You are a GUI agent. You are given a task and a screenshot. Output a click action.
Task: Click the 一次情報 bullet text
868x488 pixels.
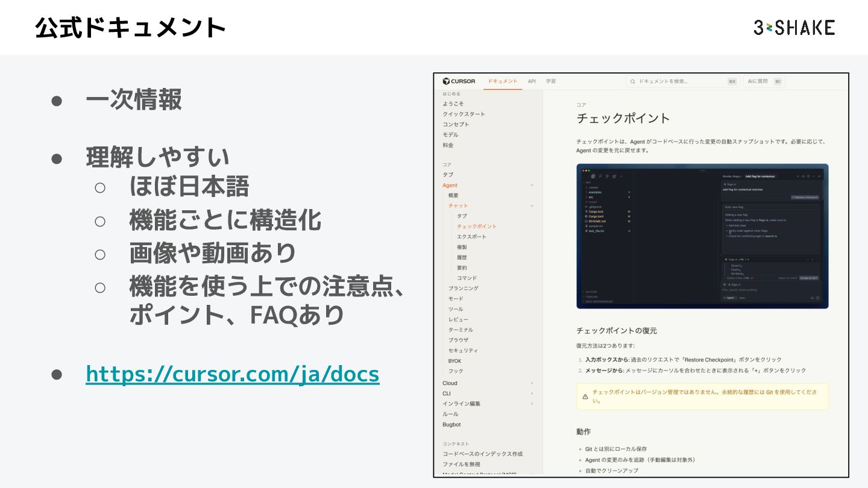point(134,100)
